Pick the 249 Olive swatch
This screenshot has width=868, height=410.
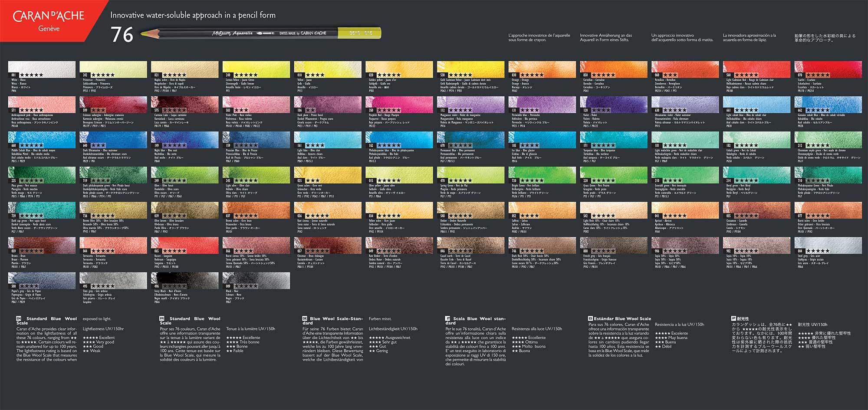(185, 175)
